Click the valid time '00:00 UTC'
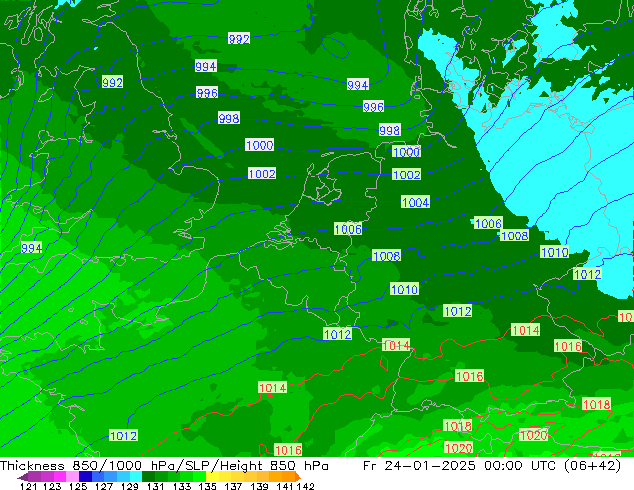This screenshot has width=634, height=490. point(520,466)
